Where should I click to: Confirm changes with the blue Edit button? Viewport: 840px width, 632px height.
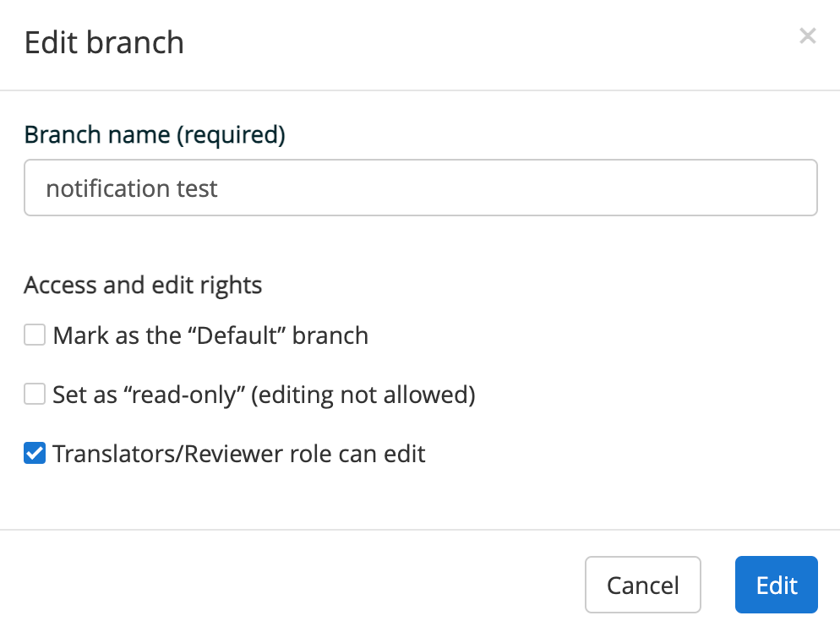click(x=777, y=585)
